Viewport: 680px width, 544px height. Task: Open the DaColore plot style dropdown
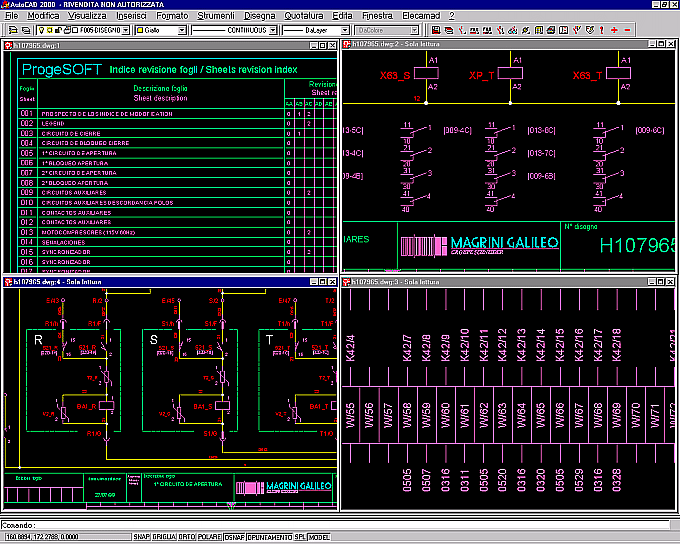pyautogui.click(x=415, y=30)
